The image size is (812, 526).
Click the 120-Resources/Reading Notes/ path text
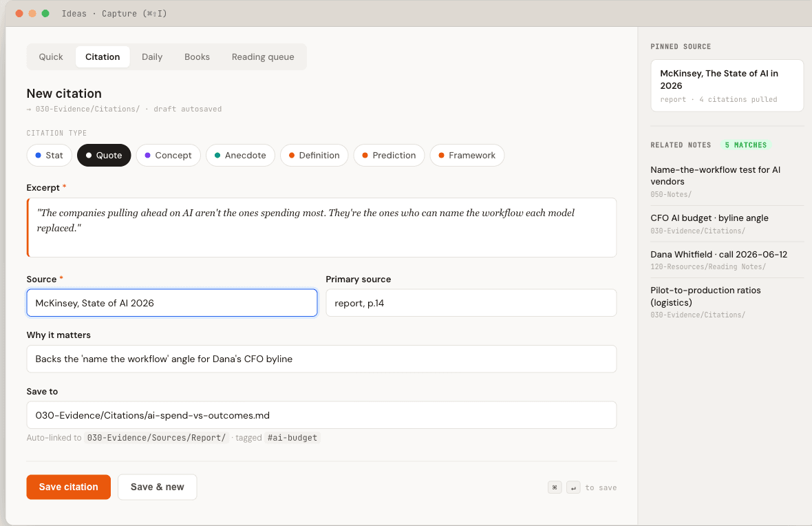pos(708,267)
